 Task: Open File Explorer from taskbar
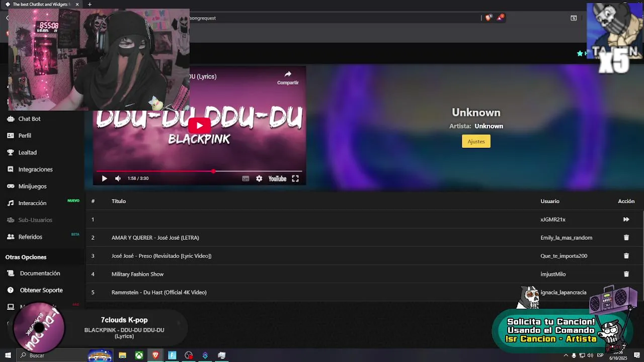tap(122, 355)
